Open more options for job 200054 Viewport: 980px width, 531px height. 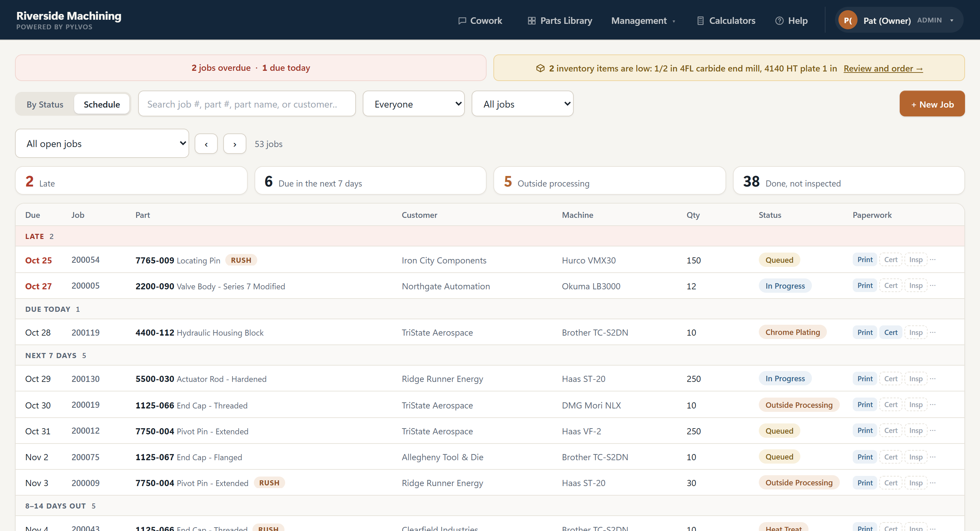933,260
